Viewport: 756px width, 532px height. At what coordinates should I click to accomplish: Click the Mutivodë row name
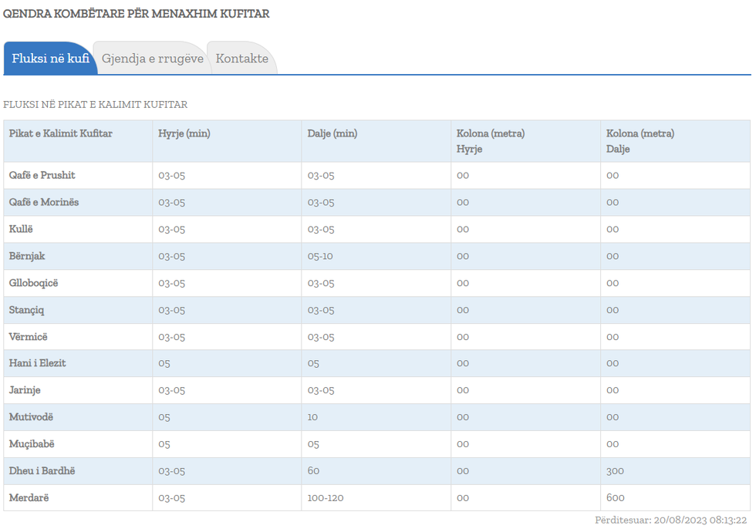32,417
